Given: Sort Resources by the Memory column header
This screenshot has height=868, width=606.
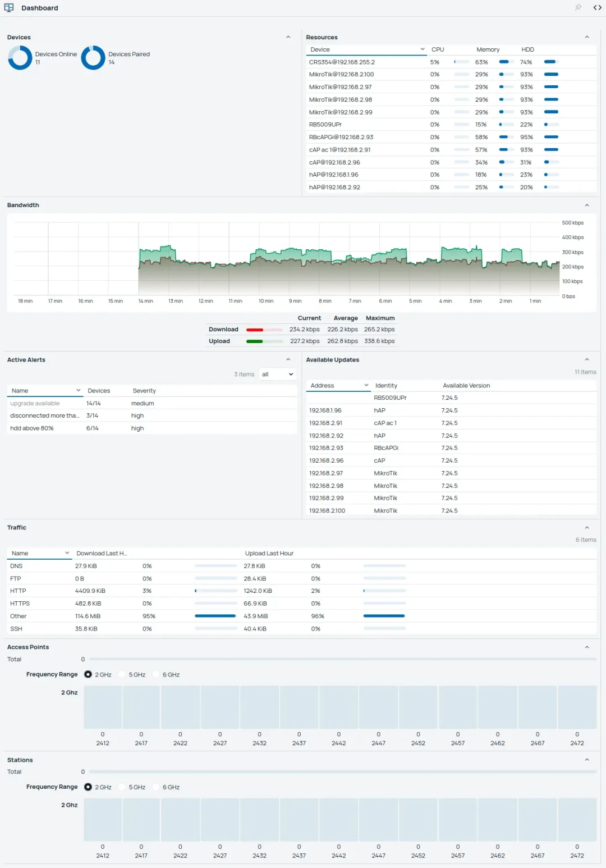Looking at the screenshot, I should 488,49.
